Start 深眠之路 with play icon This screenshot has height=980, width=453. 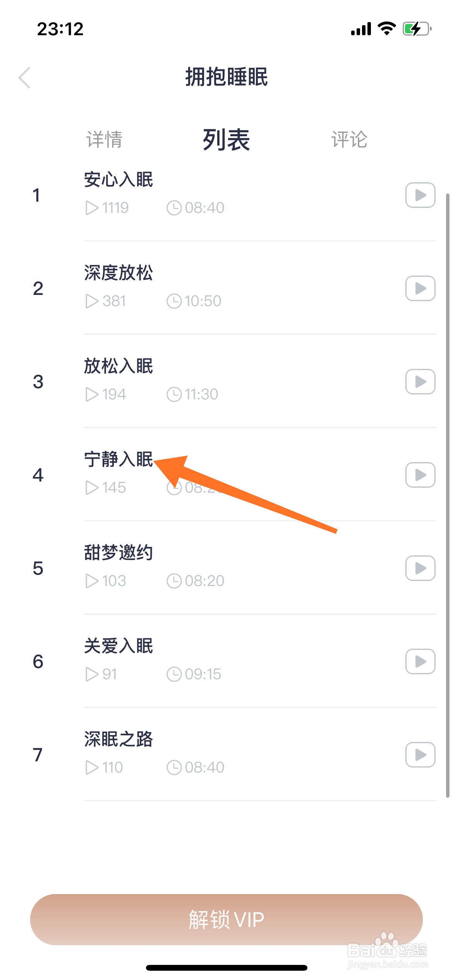click(x=420, y=754)
